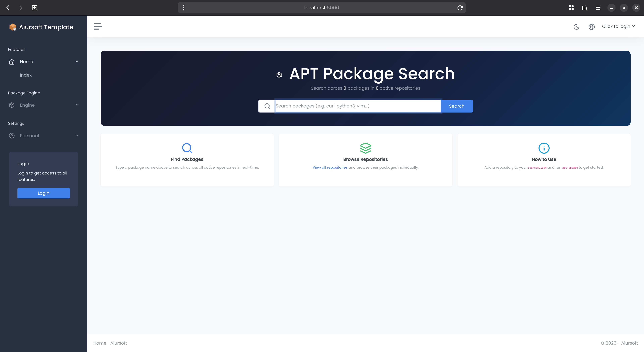
Task: Click the Browse Repositories layers icon
Action: (x=365, y=148)
